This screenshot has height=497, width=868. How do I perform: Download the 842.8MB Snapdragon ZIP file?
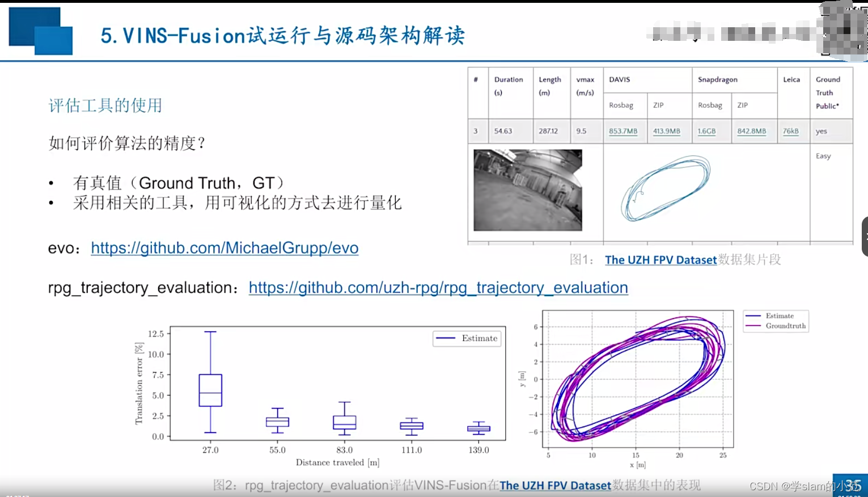pos(751,131)
